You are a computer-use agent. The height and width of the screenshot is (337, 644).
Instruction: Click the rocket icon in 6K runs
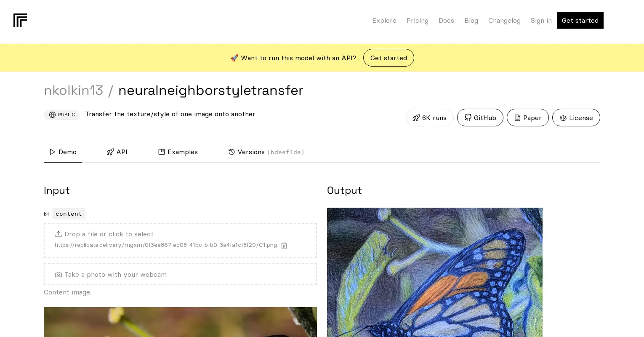coord(416,118)
